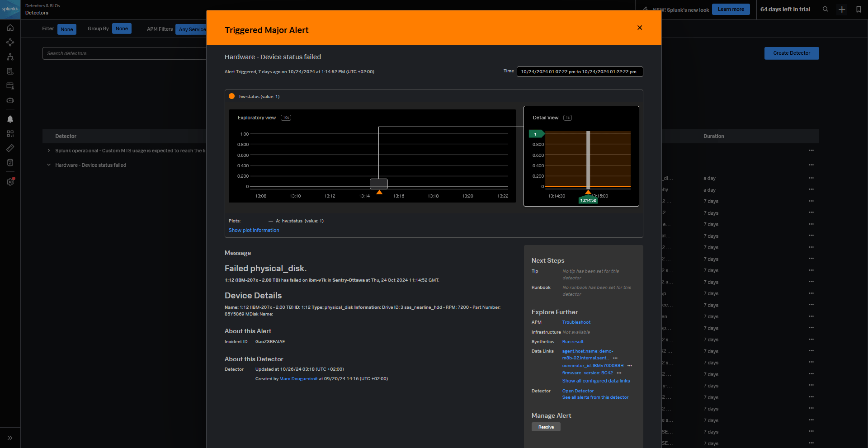Collapse the Hardware - Device status failed row
Viewport: 868px width, 448px height.
pyautogui.click(x=49, y=165)
